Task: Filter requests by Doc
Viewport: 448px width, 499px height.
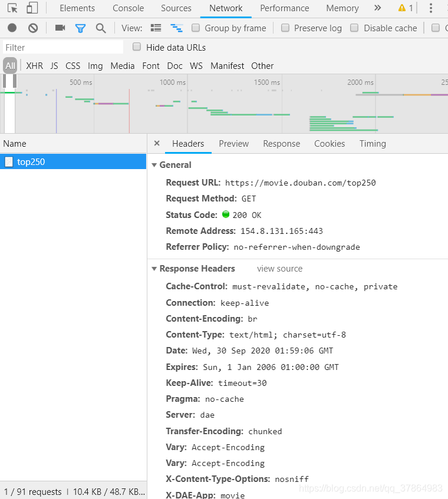Action: point(175,66)
